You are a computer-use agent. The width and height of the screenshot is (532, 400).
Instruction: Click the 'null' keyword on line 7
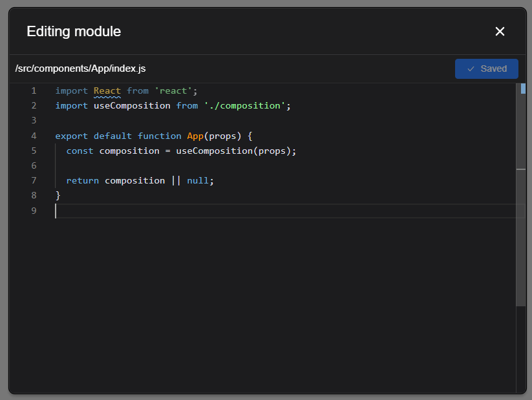pyautogui.click(x=198, y=181)
